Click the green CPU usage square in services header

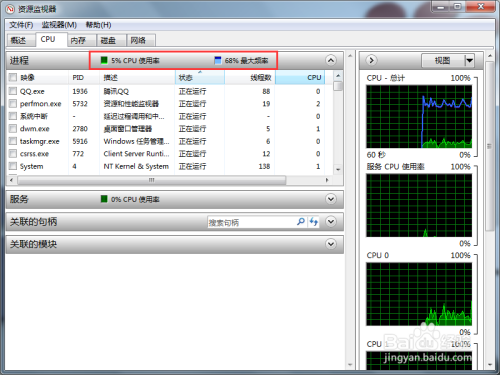click(x=104, y=199)
